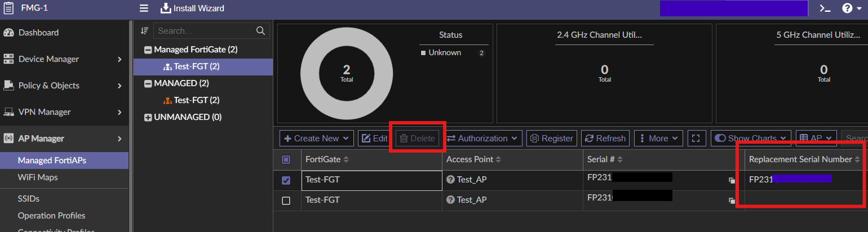Expand the UNMANAGED (0) group

[x=148, y=118]
